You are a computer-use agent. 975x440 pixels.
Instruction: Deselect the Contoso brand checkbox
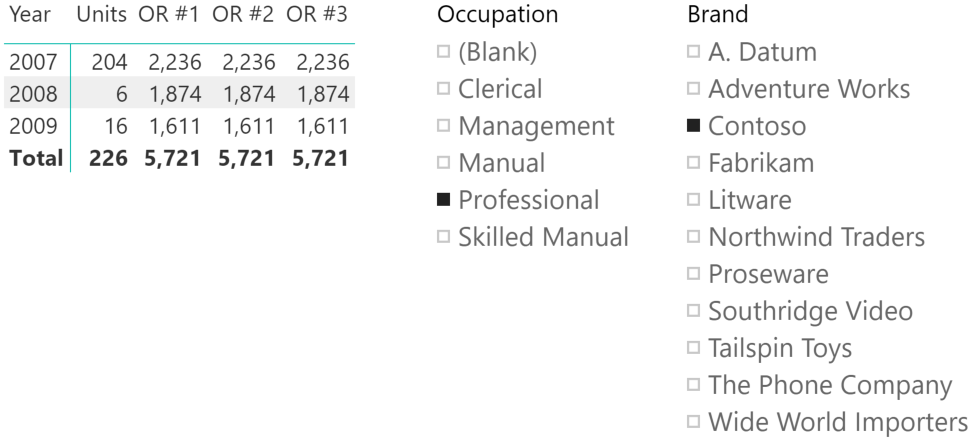(x=693, y=126)
